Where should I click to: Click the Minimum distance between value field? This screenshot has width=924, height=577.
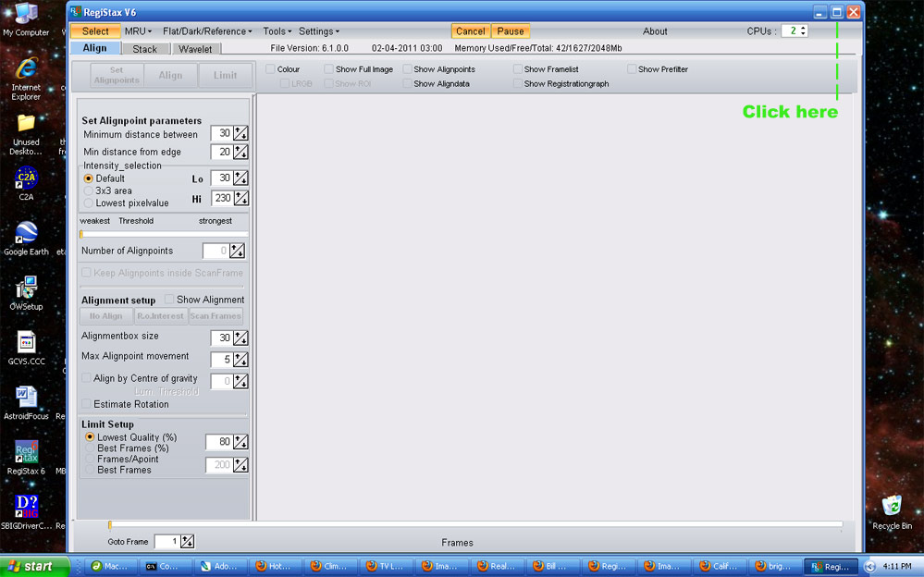(222, 133)
